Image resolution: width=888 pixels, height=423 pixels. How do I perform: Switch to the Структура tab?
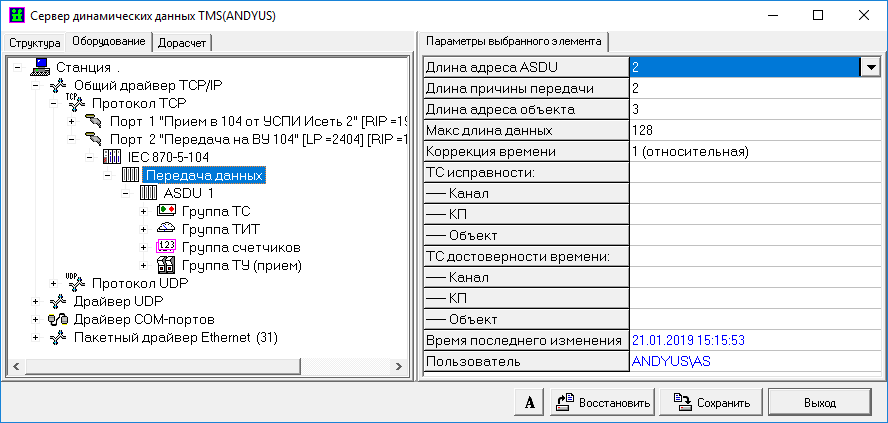coord(35,43)
